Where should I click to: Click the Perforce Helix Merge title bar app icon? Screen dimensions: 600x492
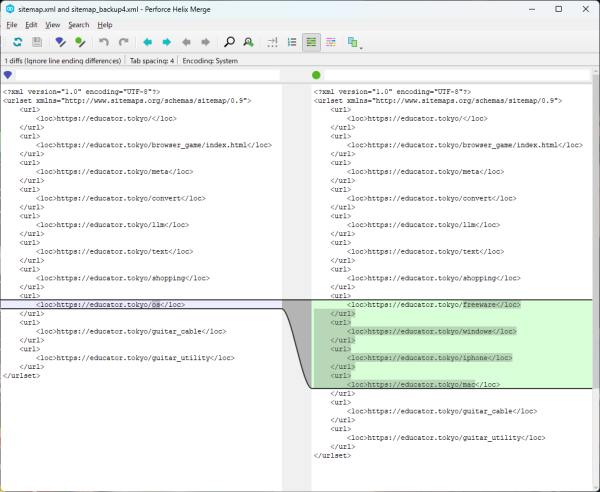tap(10, 9)
